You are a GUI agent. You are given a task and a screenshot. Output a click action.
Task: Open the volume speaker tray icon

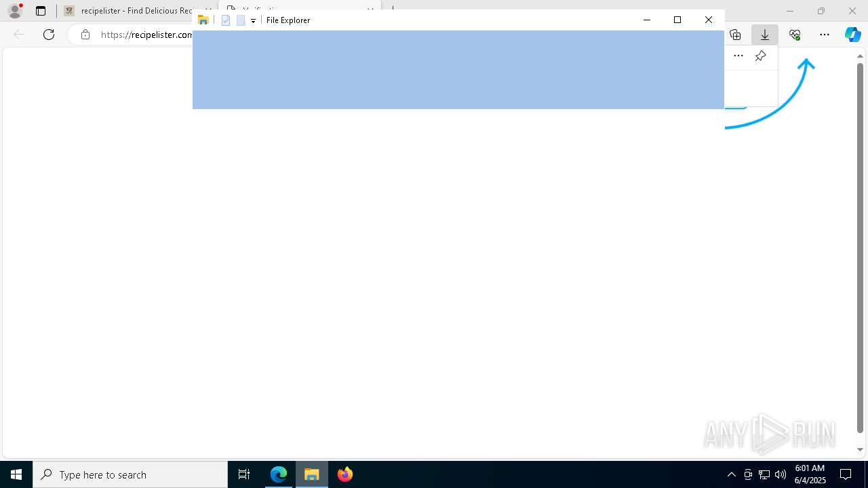[x=781, y=474]
